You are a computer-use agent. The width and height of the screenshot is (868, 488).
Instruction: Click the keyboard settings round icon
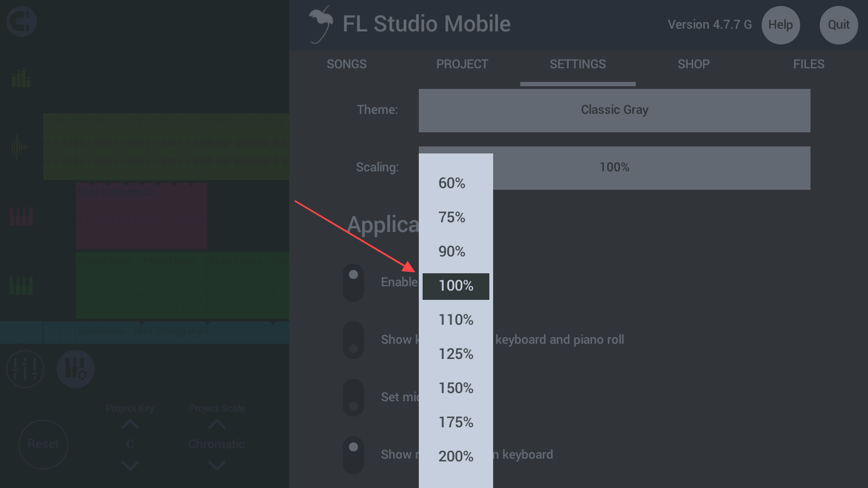click(76, 369)
